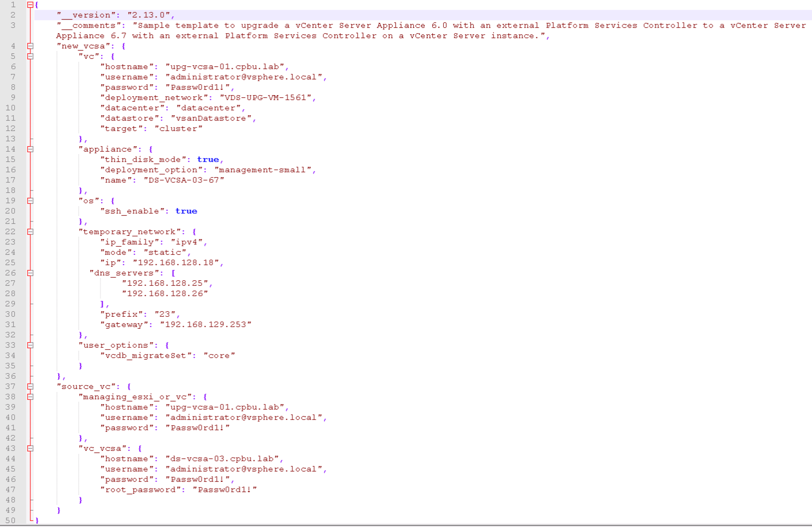Click the value "vsanDatastore"
The width and height of the screenshot is (812, 527).
211,118
